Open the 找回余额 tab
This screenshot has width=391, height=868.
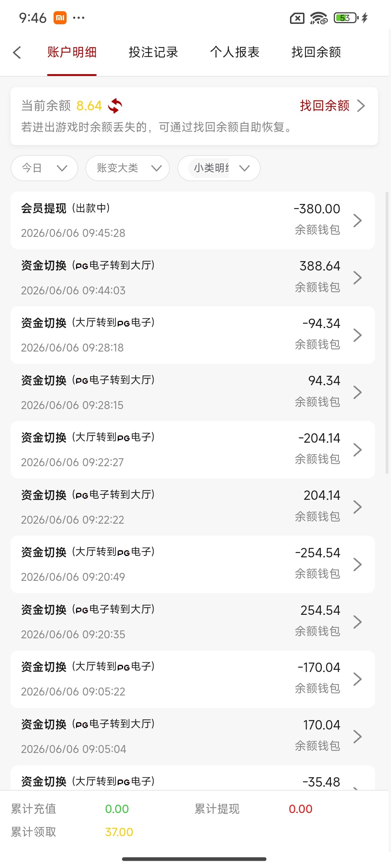click(316, 52)
